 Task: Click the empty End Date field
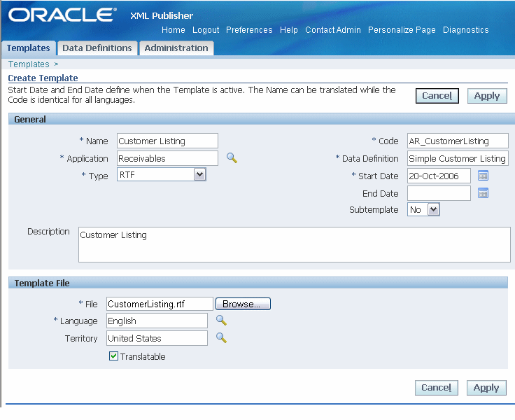tap(439, 193)
